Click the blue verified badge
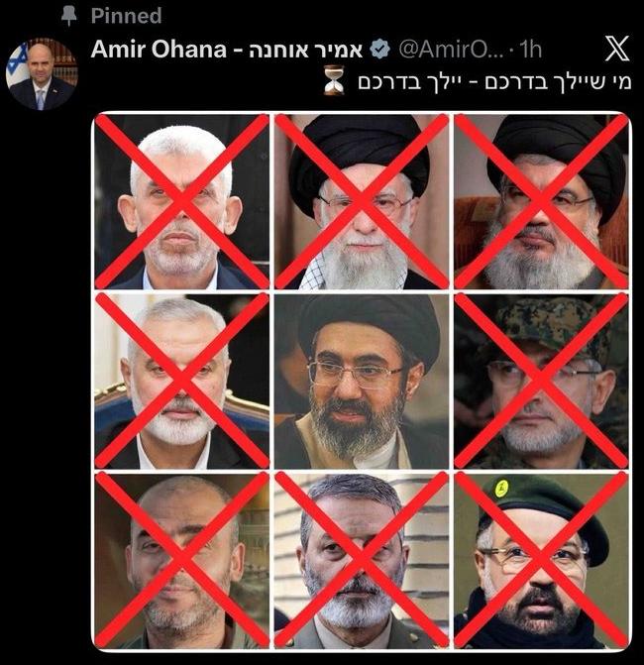 pos(379,50)
